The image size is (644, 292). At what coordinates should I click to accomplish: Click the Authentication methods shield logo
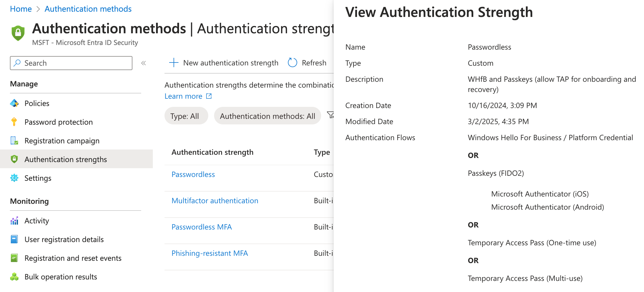point(18,33)
